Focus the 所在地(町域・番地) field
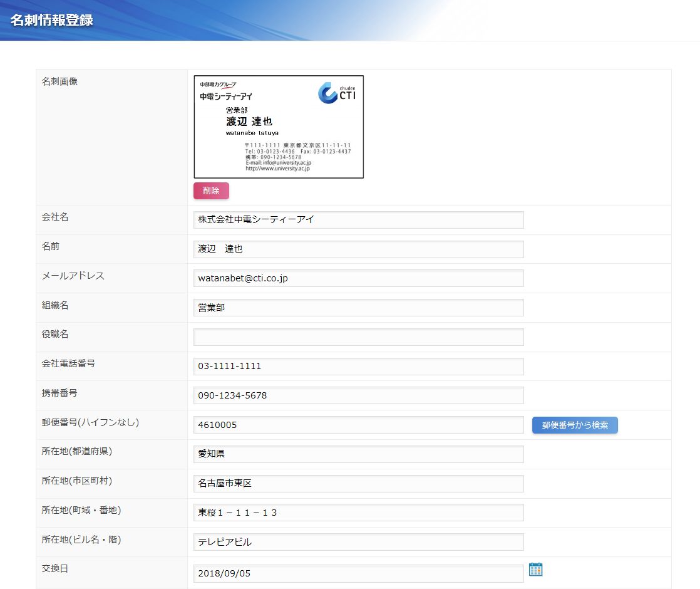 [358, 513]
